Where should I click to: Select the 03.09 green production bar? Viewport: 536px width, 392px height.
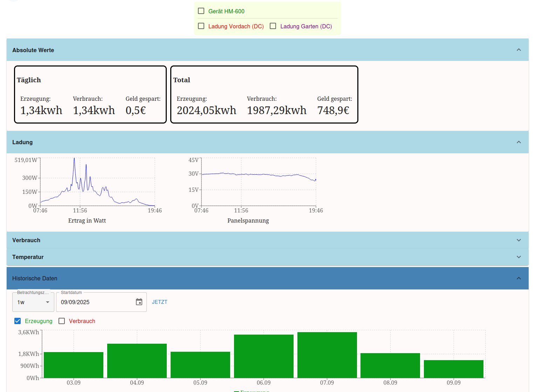tap(74, 365)
